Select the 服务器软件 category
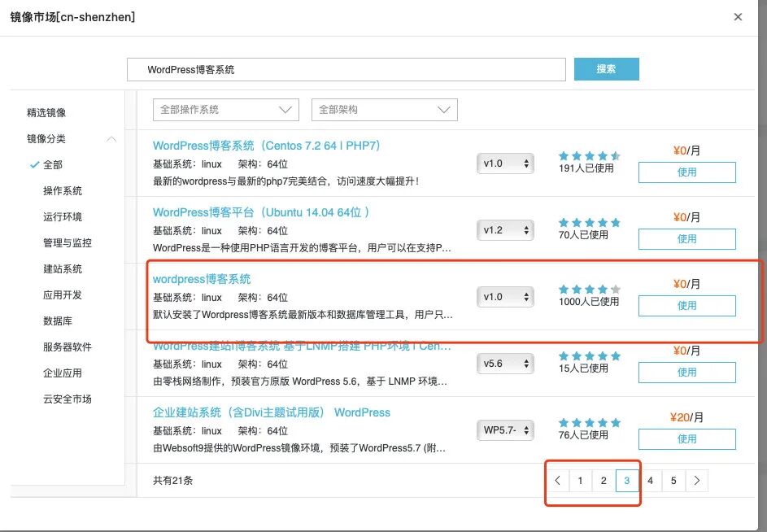Image resolution: width=767 pixels, height=532 pixels. [68, 347]
